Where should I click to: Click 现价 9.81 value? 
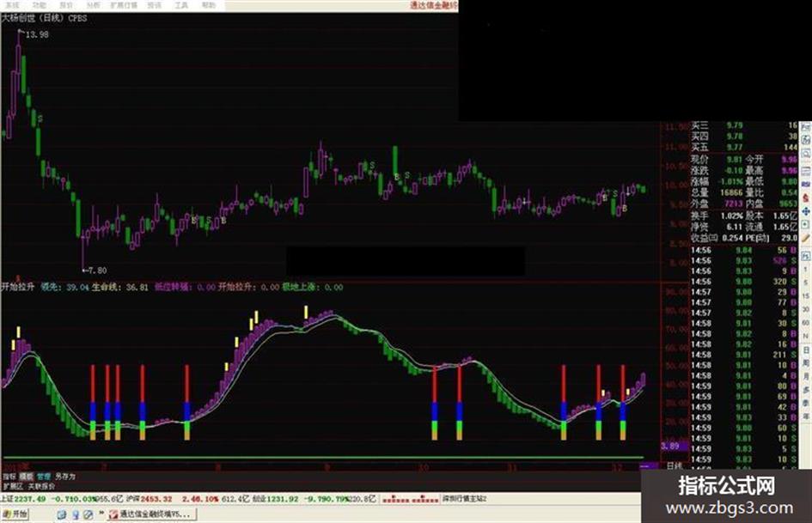click(734, 160)
